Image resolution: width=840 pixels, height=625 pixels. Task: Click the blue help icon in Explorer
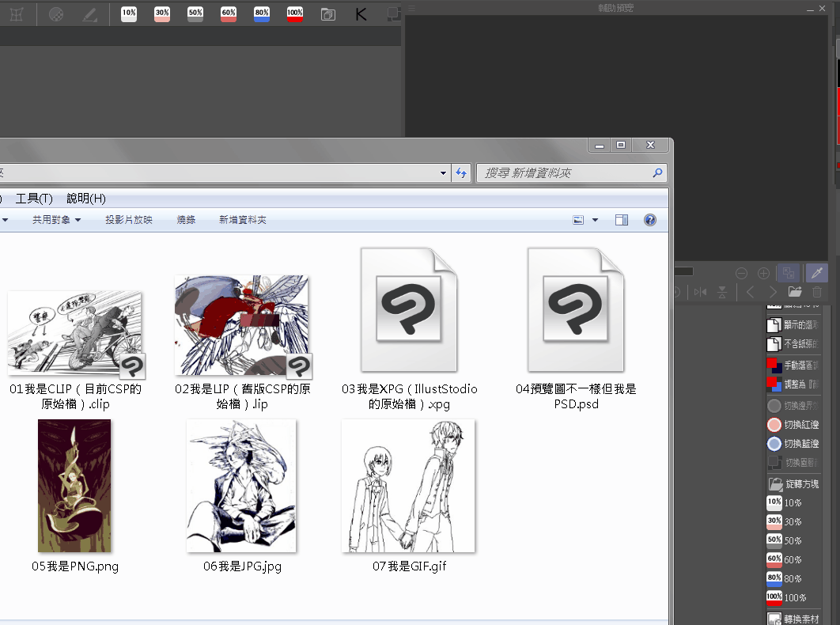[650, 220]
